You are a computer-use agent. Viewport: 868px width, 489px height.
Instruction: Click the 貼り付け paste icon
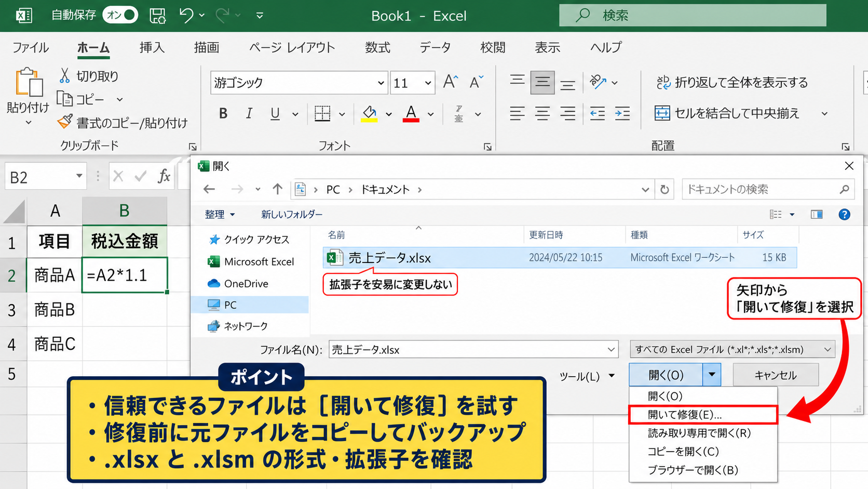click(29, 82)
